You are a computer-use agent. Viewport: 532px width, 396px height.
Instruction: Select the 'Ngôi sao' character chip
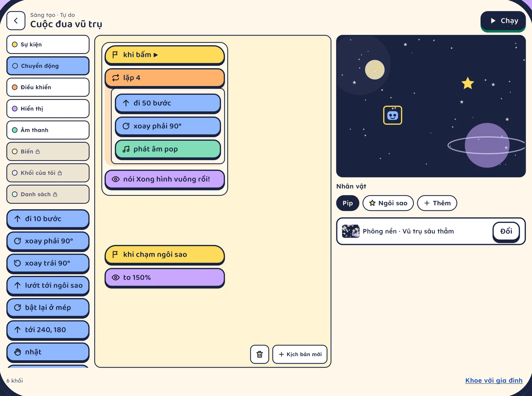[388, 203]
